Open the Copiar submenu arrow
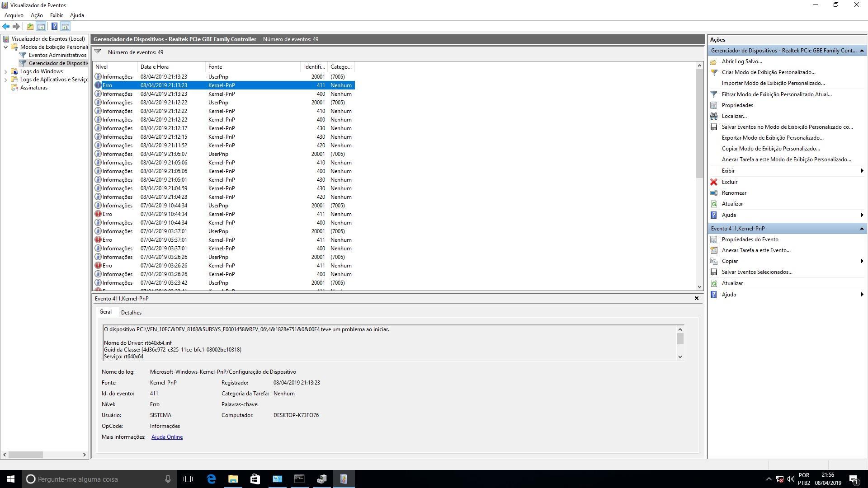This screenshot has height=488, width=868. tap(862, 261)
